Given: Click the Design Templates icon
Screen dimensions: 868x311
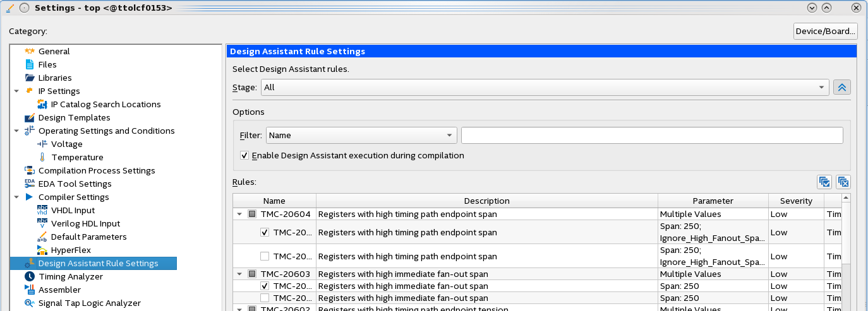Looking at the screenshot, I should coord(29,117).
